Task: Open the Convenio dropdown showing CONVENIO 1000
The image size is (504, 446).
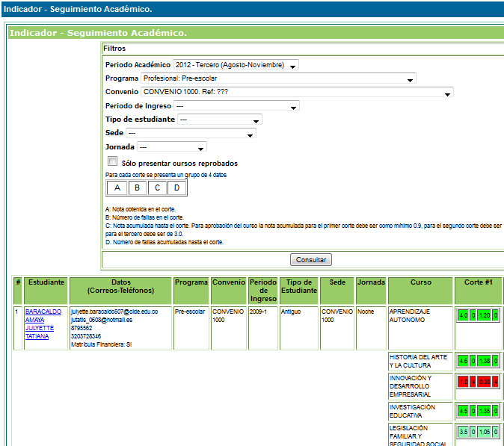Action: coord(297,92)
